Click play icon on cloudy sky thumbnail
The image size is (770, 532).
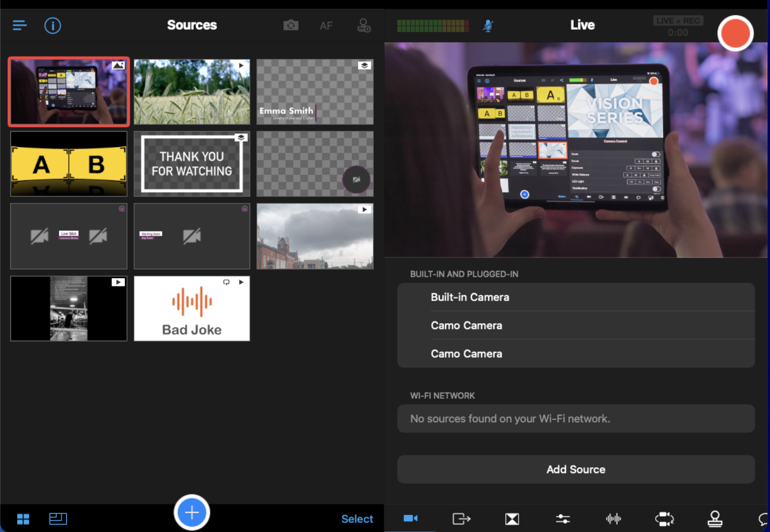click(365, 210)
